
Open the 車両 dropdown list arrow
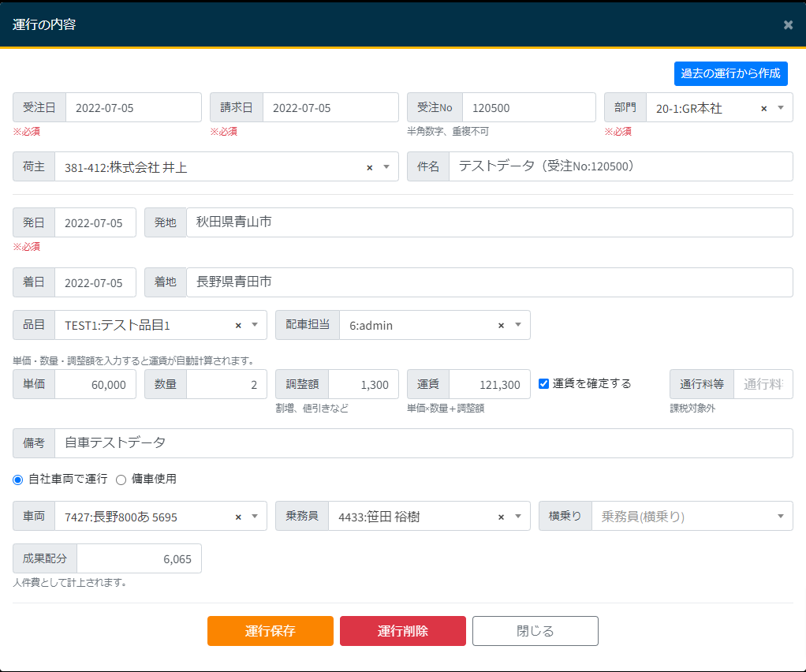coord(255,517)
